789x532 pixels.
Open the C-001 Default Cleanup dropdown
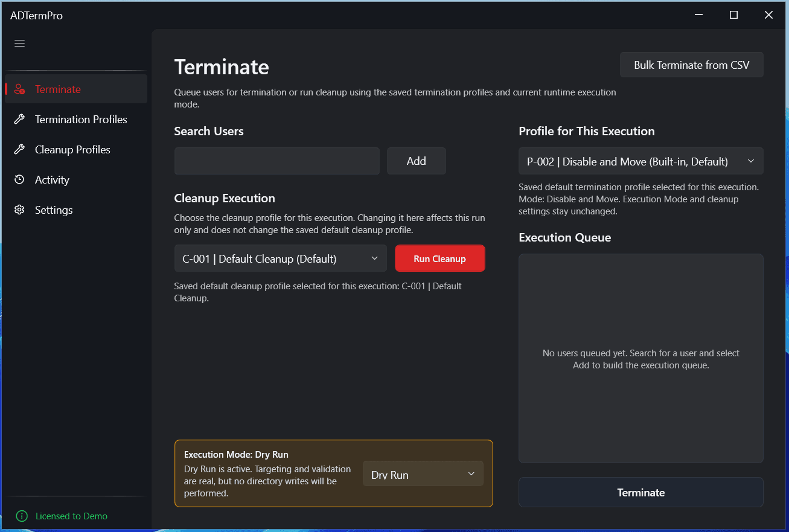click(x=280, y=258)
